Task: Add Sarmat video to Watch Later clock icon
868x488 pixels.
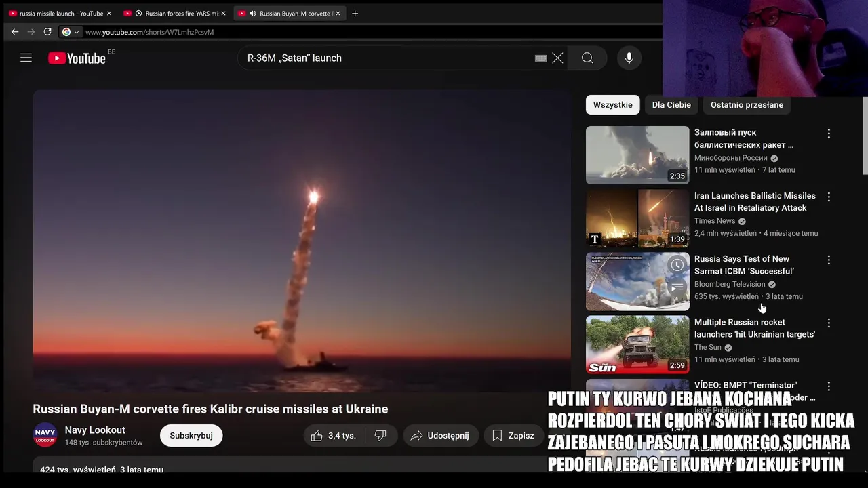Action: point(677,265)
